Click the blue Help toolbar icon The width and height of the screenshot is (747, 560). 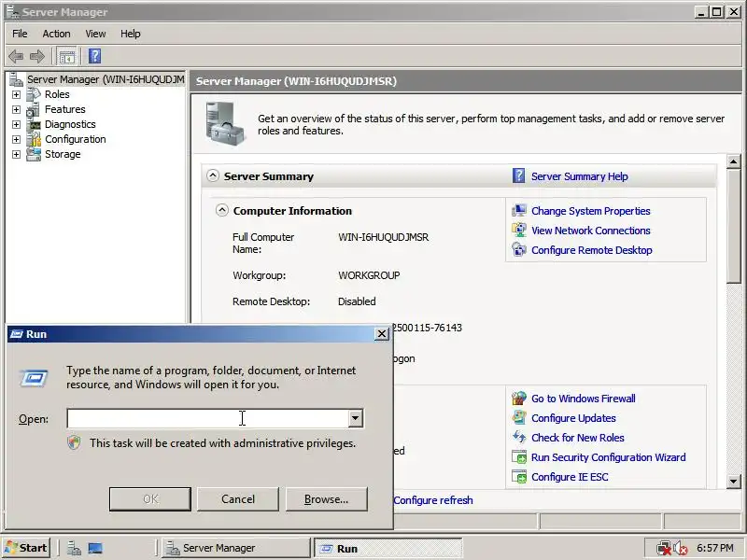tap(95, 56)
